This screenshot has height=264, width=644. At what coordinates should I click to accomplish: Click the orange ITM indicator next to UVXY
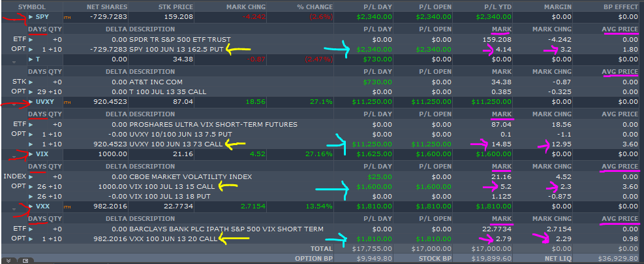67,102
